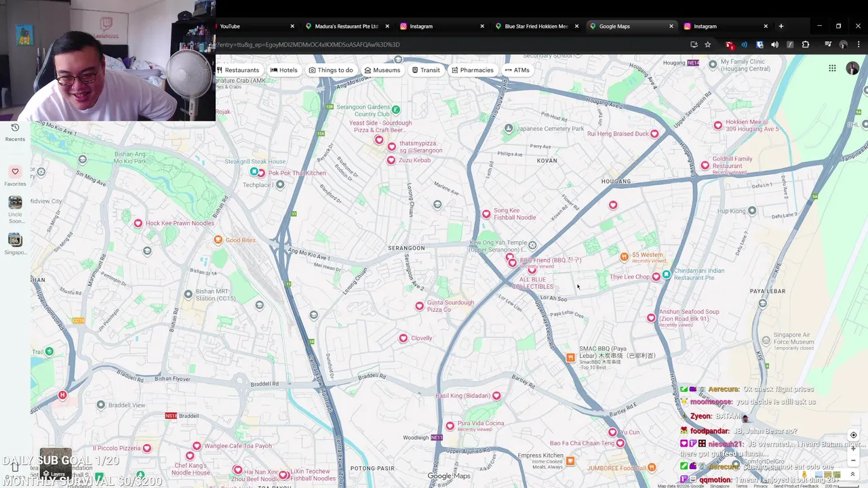This screenshot has height=488, width=868.
Task: Open the Send Product Feedback link
Action: point(796,486)
